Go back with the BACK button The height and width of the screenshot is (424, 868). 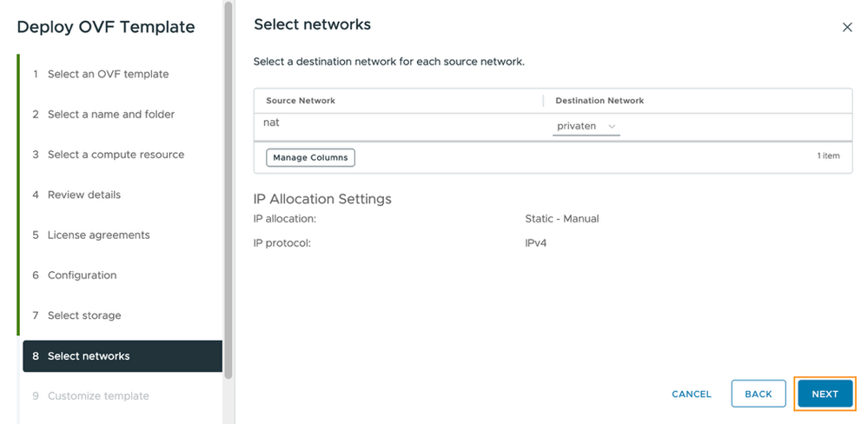759,394
